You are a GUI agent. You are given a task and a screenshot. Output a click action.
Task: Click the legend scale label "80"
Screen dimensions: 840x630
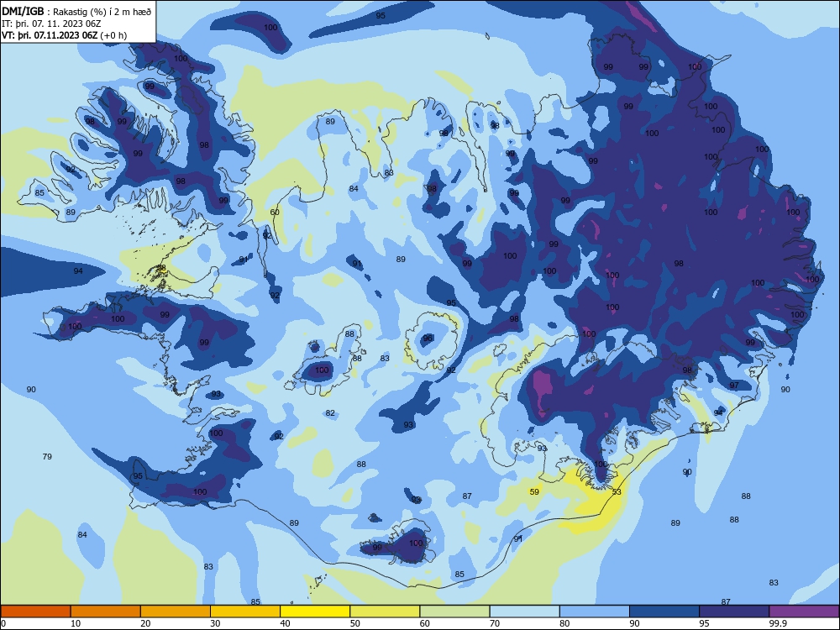564,623
